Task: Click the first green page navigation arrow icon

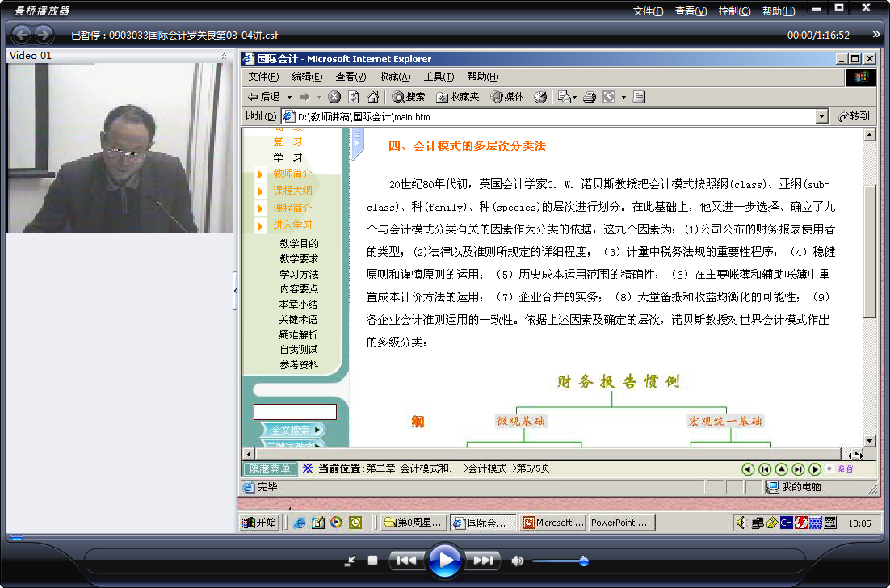Action: point(748,469)
